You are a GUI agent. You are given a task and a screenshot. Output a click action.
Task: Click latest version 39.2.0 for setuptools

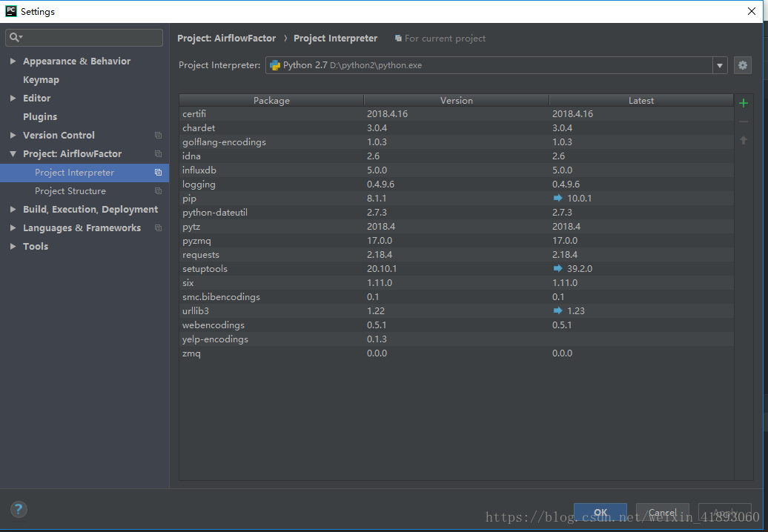(580, 269)
